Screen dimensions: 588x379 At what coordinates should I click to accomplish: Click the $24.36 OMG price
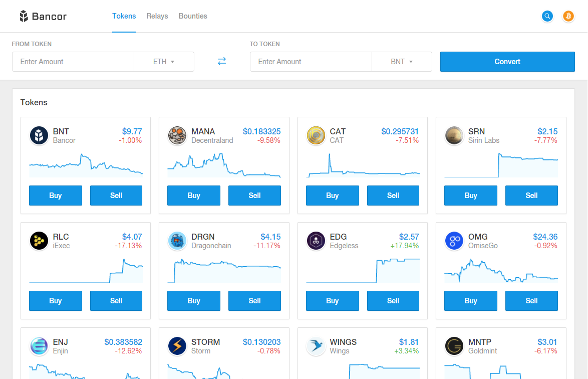tap(545, 237)
